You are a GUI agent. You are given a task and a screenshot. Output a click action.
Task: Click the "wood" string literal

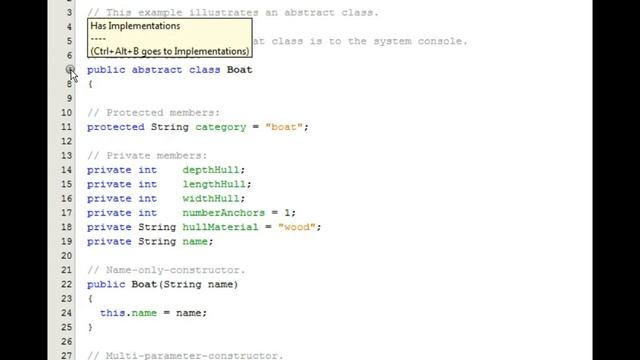click(x=297, y=227)
